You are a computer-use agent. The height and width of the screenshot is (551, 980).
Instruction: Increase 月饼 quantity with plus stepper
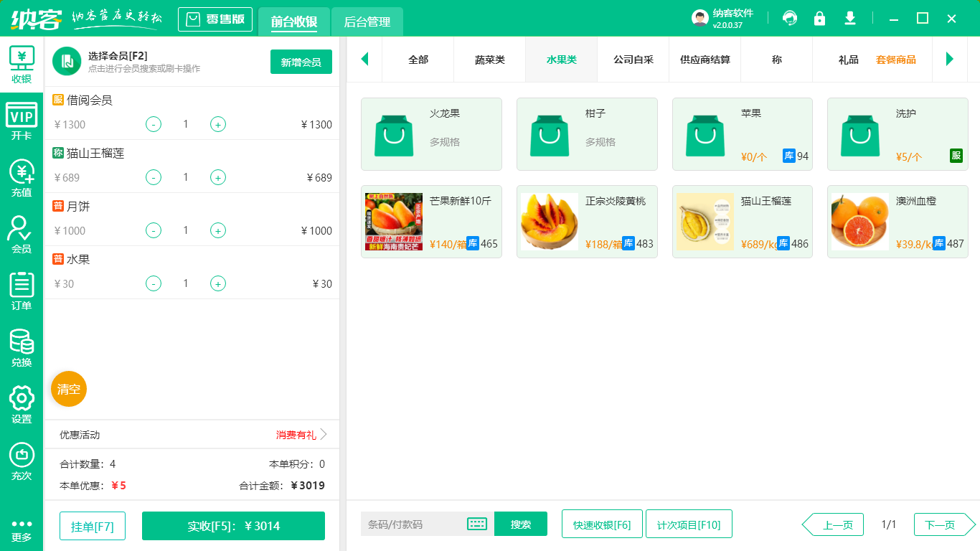tap(217, 230)
